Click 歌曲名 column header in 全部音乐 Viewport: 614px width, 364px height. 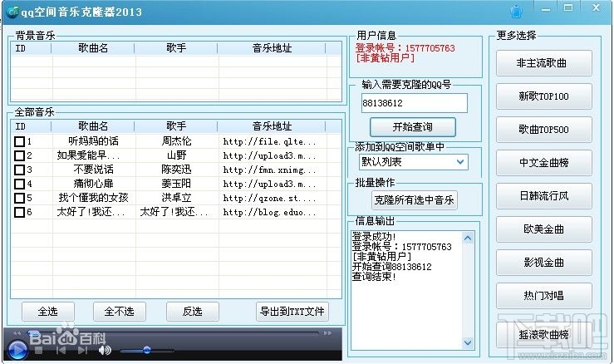93,126
